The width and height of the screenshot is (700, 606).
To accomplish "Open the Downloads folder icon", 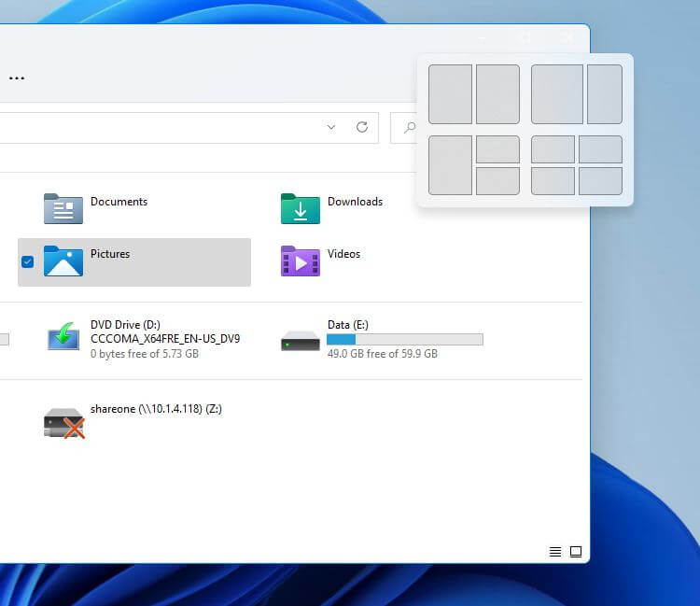I will pos(301,208).
